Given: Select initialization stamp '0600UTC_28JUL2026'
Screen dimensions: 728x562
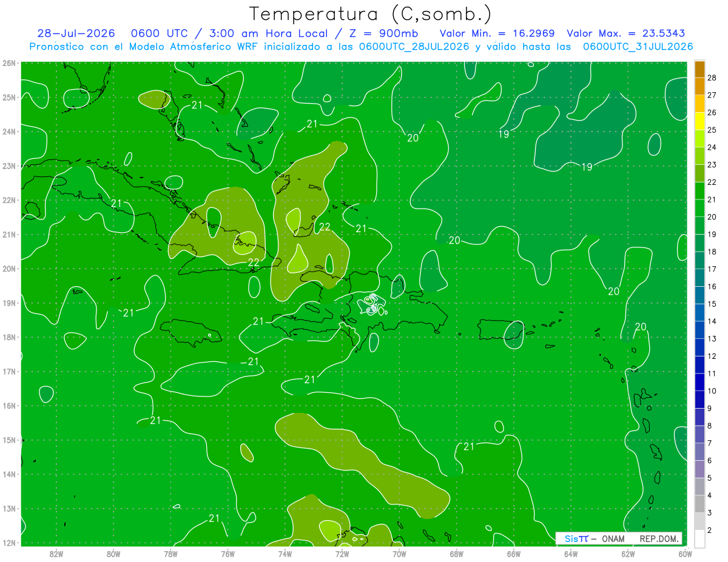Looking at the screenshot, I should coord(414,46).
